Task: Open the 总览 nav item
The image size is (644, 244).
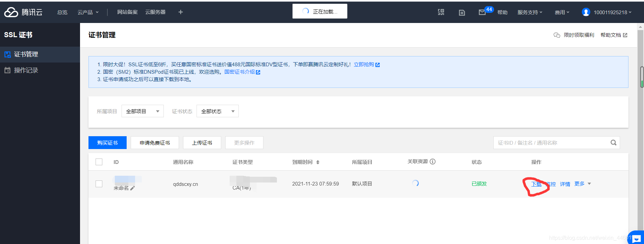Action: point(62,12)
